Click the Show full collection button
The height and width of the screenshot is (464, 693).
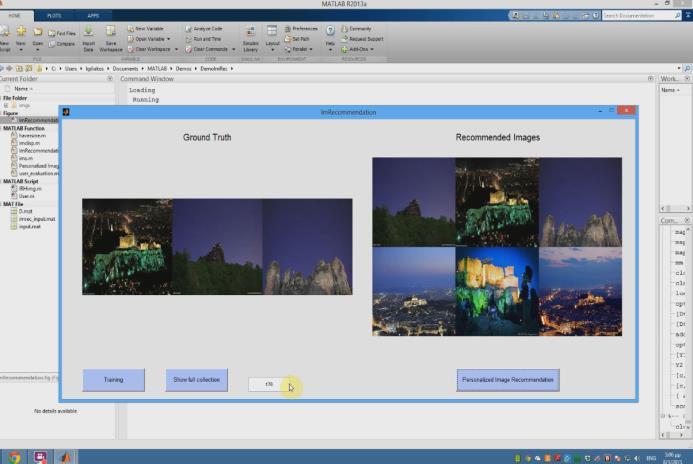[197, 380]
